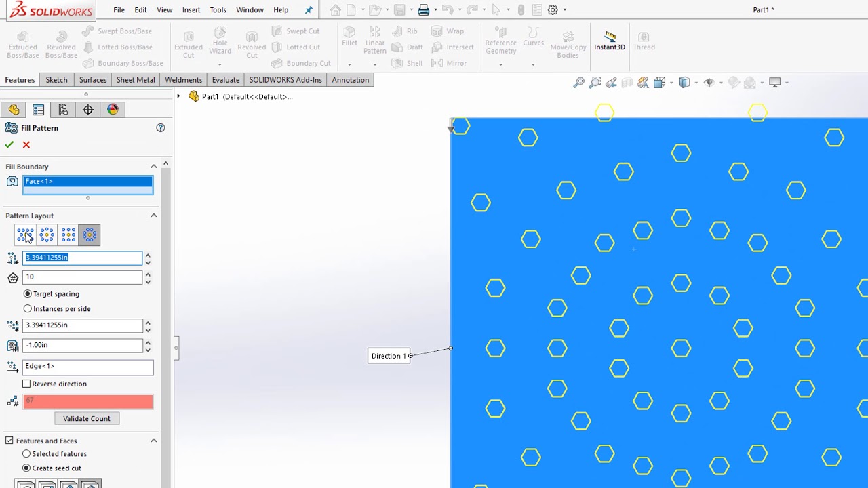868x488 pixels.
Task: Click Loop spacing value field
Action: pyautogui.click(x=83, y=258)
